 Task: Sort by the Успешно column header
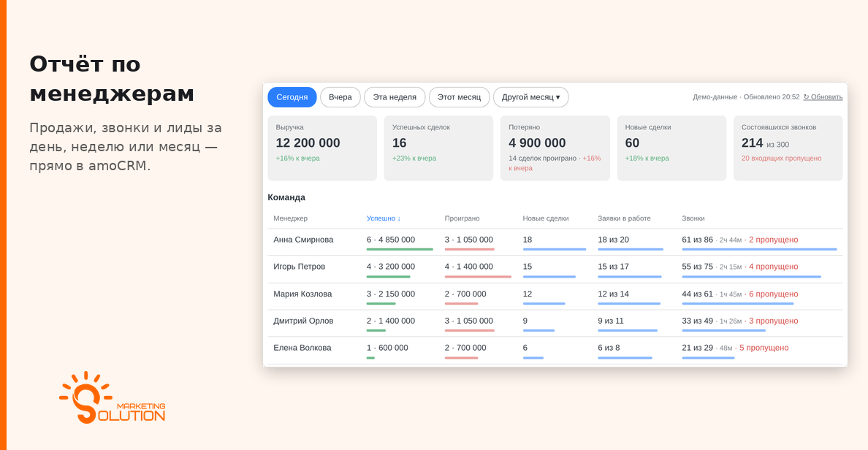point(384,218)
